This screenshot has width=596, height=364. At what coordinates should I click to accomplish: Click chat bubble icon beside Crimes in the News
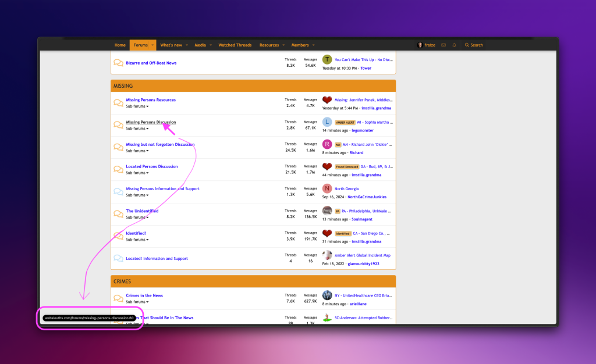(x=118, y=298)
